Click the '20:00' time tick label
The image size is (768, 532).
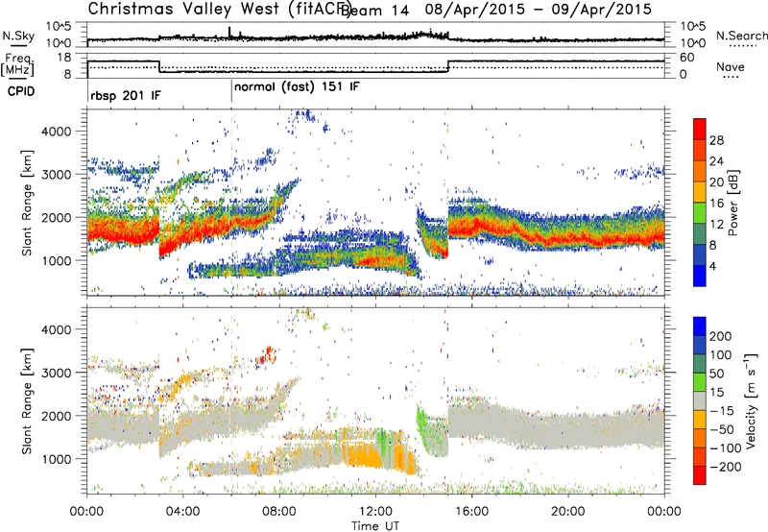pos(568,512)
